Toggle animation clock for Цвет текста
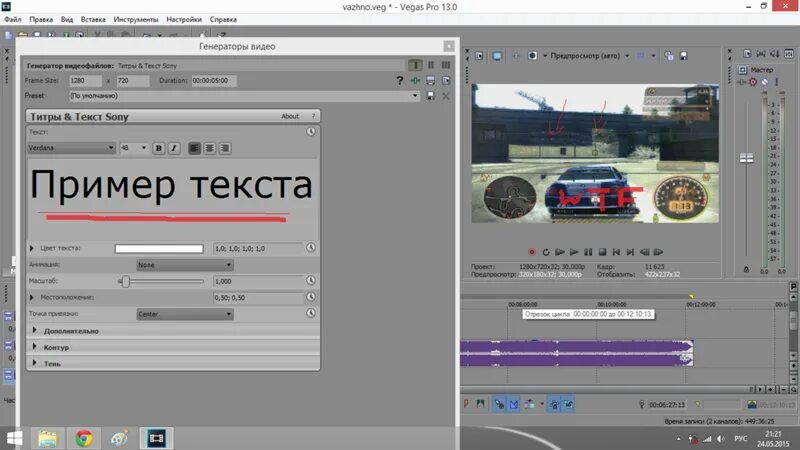This screenshot has height=450, width=800. pyautogui.click(x=311, y=248)
